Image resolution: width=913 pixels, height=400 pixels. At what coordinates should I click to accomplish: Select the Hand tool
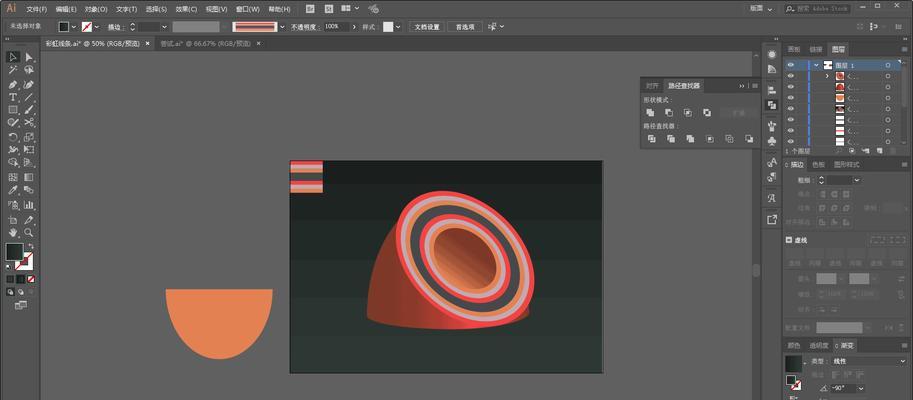(x=13, y=232)
